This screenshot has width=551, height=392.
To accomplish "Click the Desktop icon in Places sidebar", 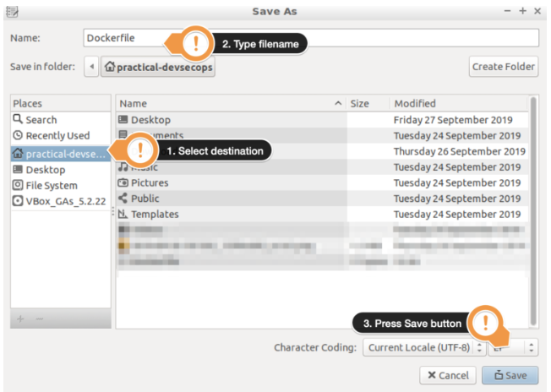I will (18, 170).
